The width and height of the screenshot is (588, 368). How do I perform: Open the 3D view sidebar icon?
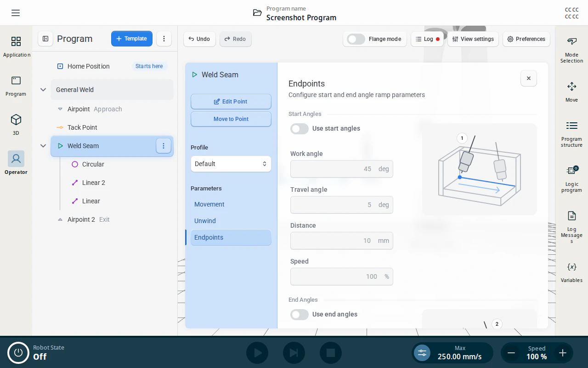point(16,125)
